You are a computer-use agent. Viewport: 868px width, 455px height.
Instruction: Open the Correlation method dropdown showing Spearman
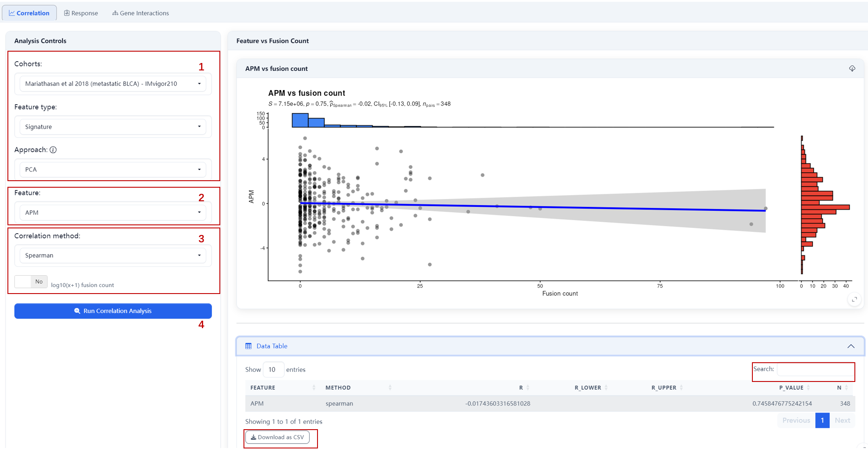[113, 255]
